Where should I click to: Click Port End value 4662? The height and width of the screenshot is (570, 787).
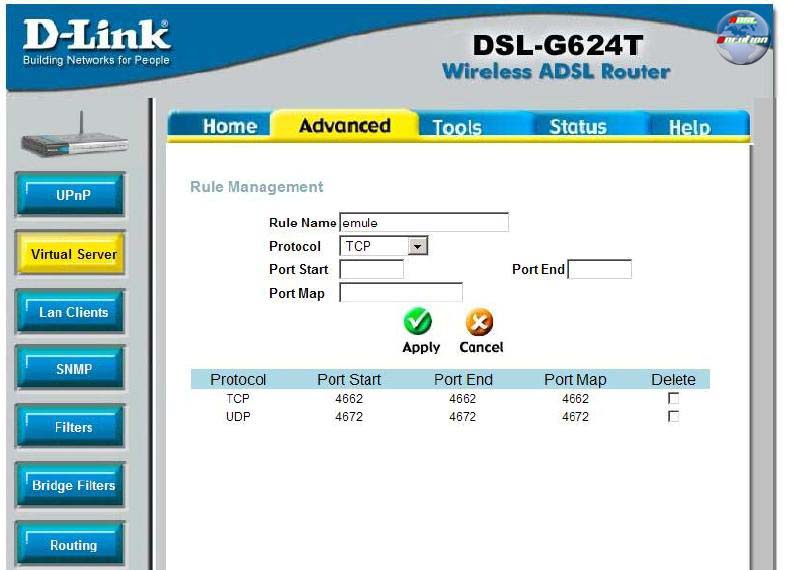[462, 398]
